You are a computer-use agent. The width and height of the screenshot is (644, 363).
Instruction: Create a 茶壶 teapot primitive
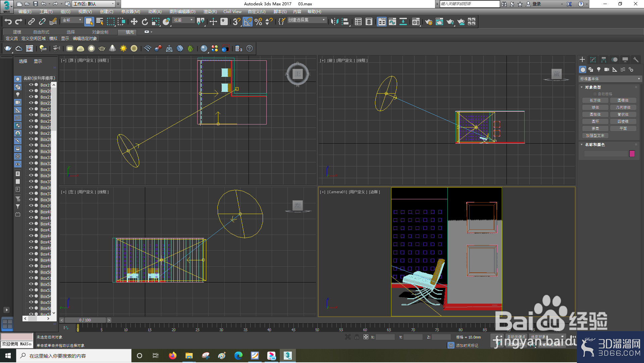[595, 128]
